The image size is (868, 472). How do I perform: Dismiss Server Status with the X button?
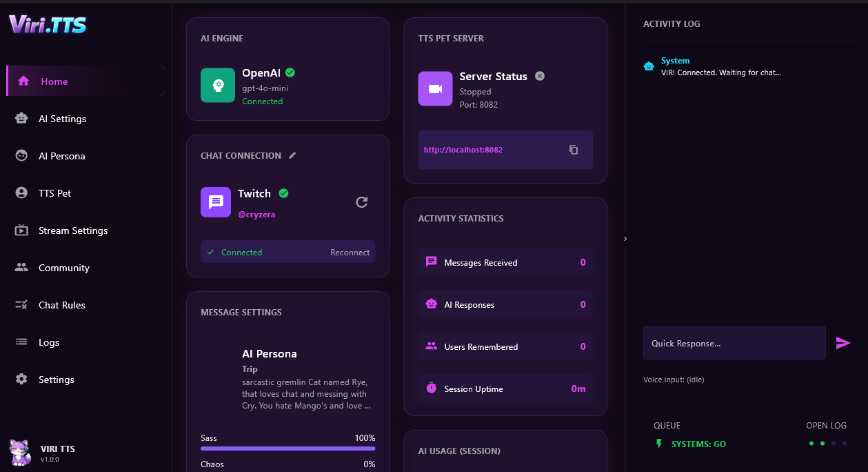[539, 76]
